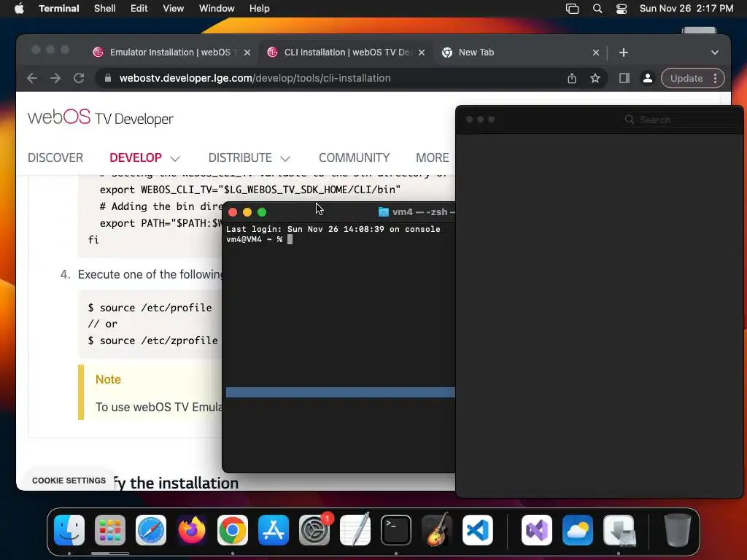This screenshot has width=747, height=560.
Task: Open the MORE navigation item
Action: click(x=432, y=157)
